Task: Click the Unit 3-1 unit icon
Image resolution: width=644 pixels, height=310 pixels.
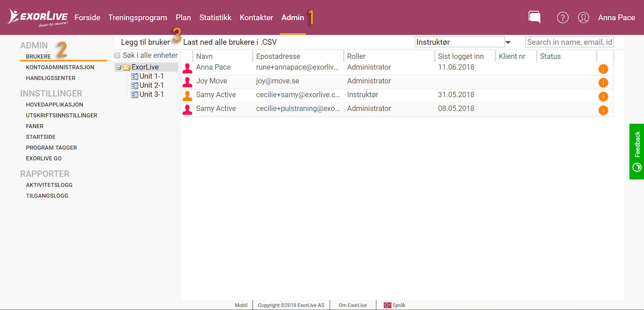Action: pyautogui.click(x=135, y=95)
